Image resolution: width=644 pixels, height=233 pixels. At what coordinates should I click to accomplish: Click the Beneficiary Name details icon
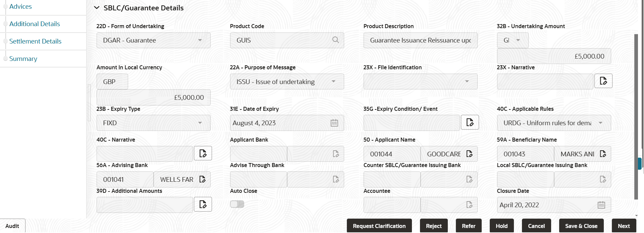(603, 154)
